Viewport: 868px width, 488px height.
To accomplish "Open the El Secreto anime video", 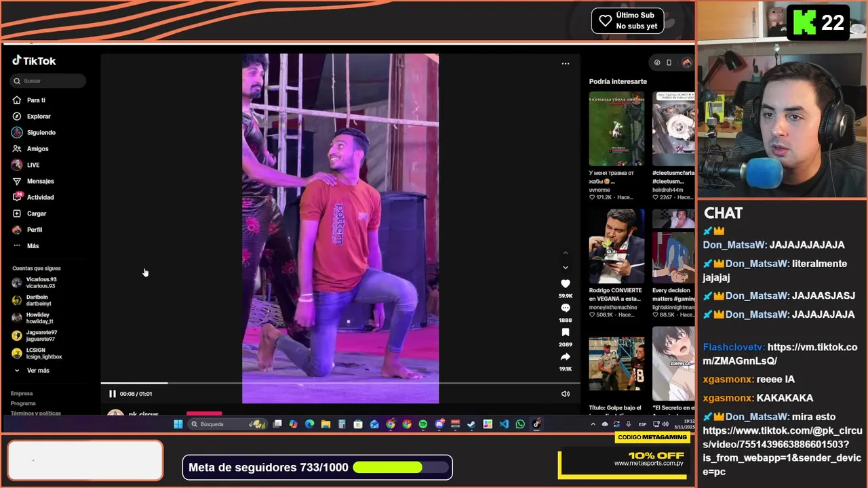I will click(673, 363).
